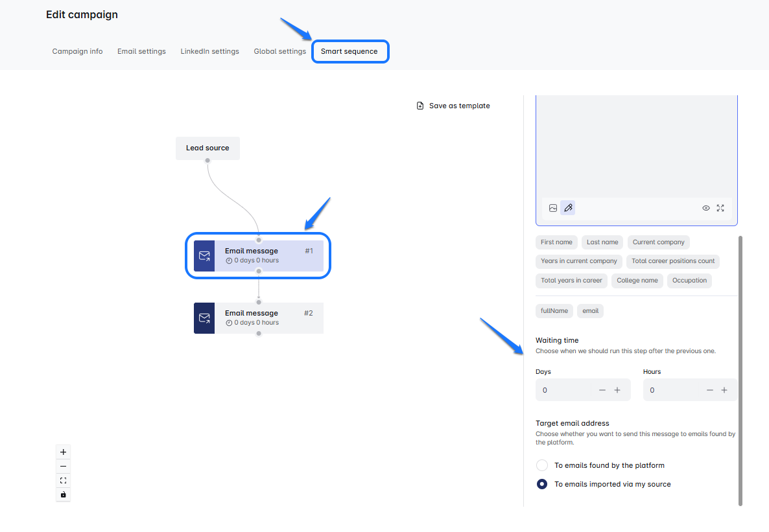Click the right panel vertical scrollbar
Screen dimensions: 769x532
coord(740,369)
